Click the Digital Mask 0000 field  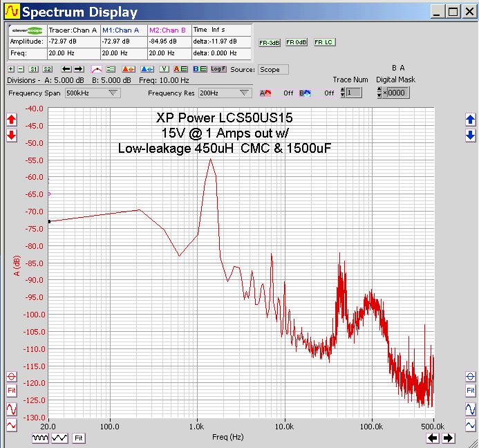(x=396, y=93)
